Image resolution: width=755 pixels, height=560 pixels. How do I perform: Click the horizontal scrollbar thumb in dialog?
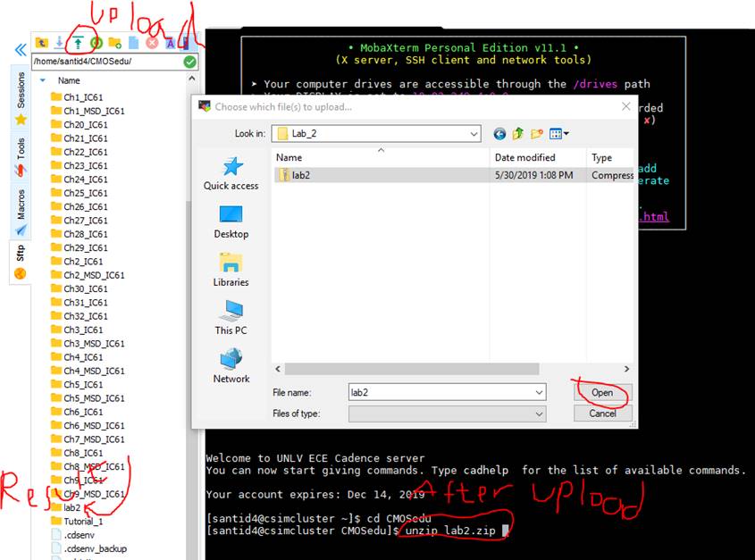click(x=412, y=369)
